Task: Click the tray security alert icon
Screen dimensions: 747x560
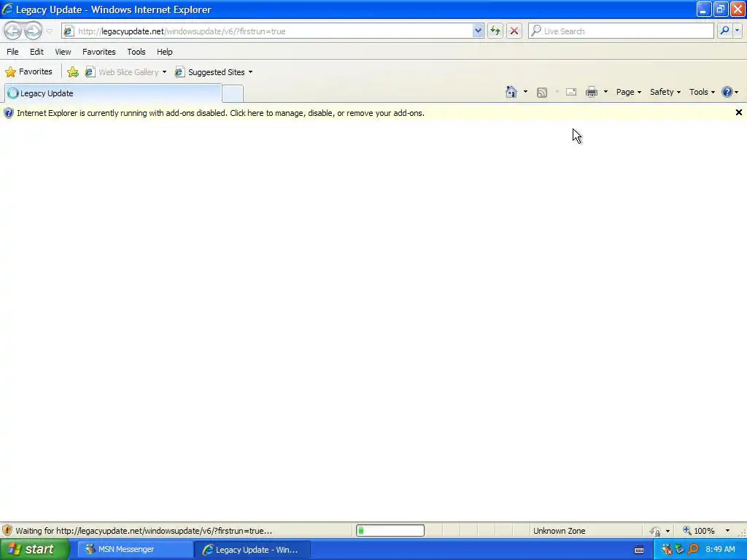Action: tap(667, 550)
